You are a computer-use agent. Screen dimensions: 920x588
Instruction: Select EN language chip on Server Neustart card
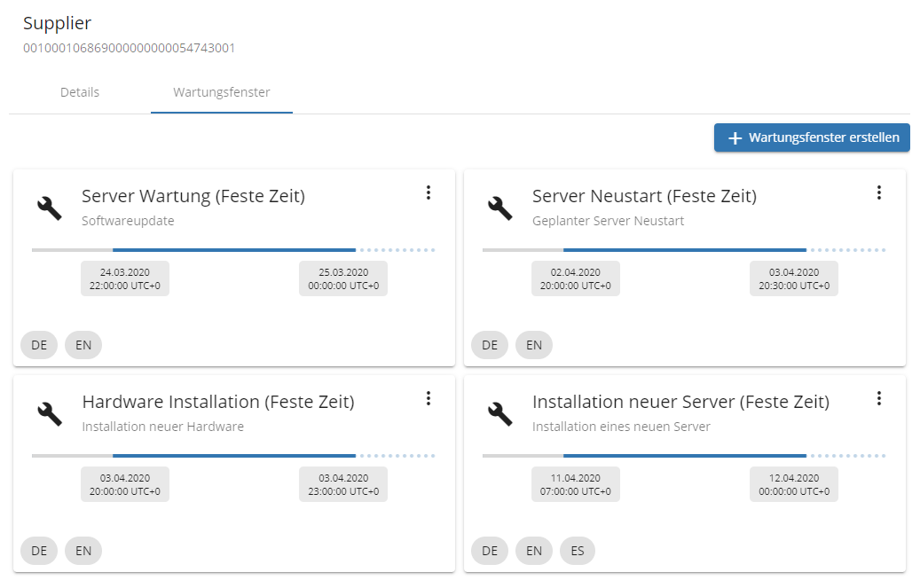pos(534,345)
